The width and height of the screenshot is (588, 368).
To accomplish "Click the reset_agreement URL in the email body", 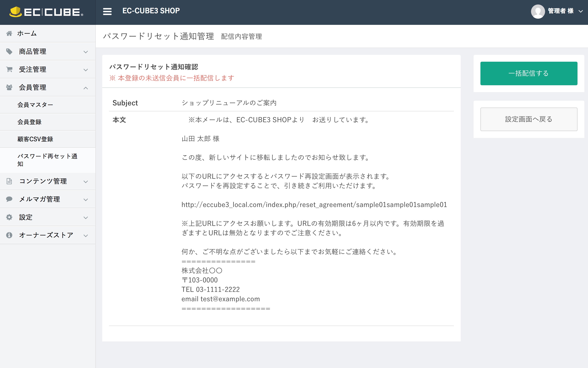I will tap(314, 205).
